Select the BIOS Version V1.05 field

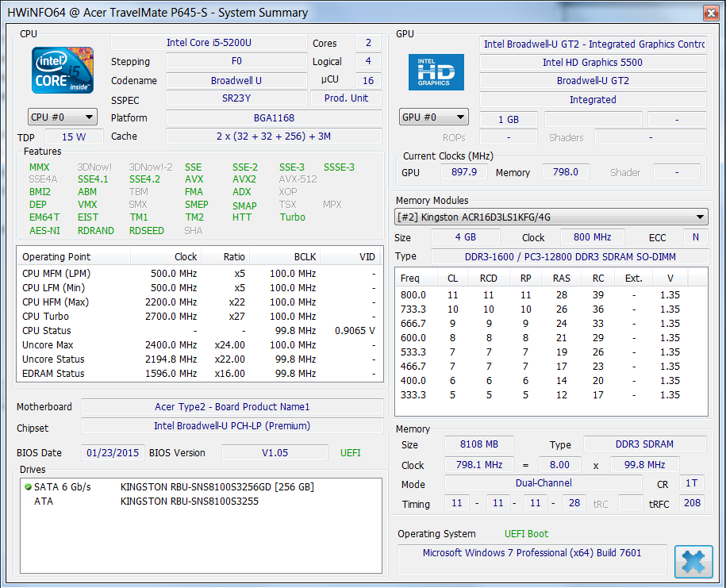coord(275,452)
